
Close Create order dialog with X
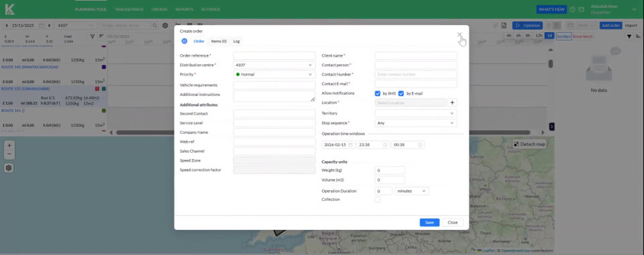tap(460, 35)
